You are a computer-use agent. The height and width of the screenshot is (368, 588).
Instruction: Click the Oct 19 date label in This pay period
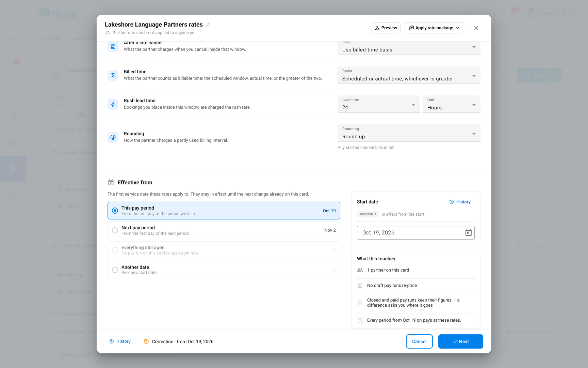tap(329, 211)
